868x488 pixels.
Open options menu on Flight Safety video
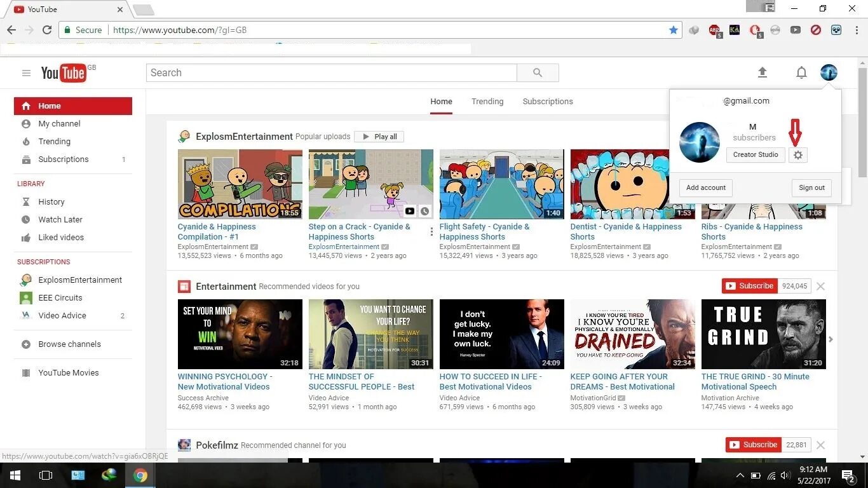coord(431,231)
